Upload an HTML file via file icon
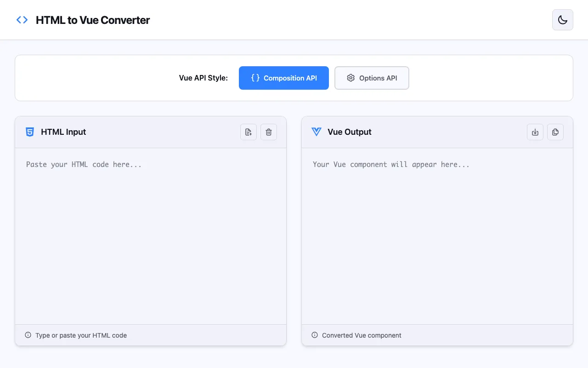Viewport: 588px width, 368px height. click(x=249, y=132)
